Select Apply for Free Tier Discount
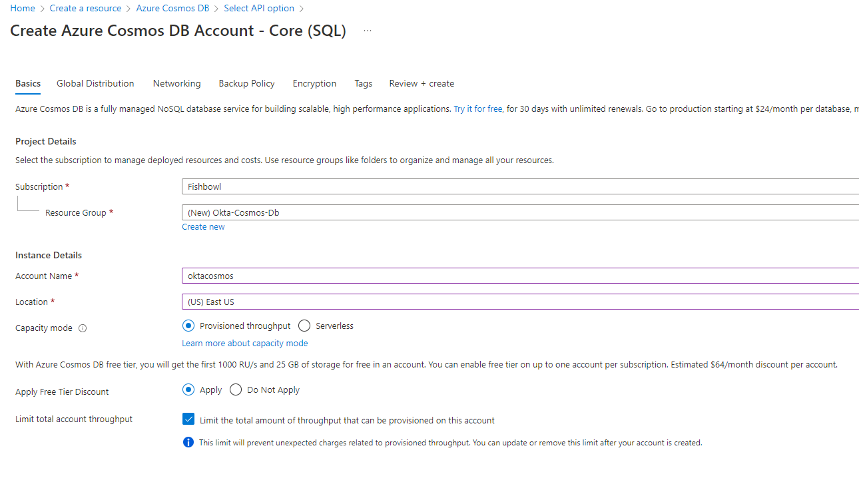Screen dimensions: 859x504 pyautogui.click(x=188, y=390)
